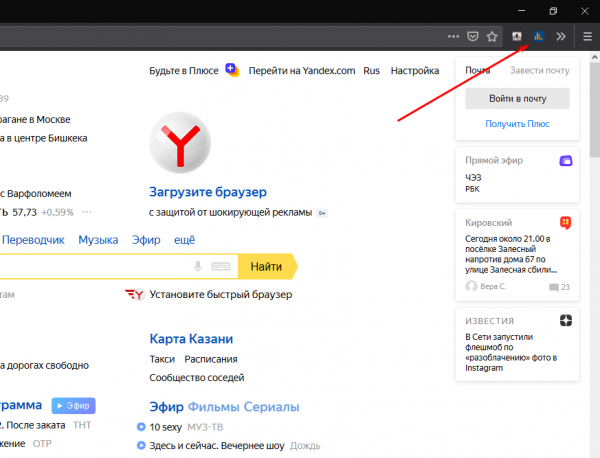600x458 pixels.
Task: Click the red fast Yandex browser icon
Action: (x=135, y=294)
